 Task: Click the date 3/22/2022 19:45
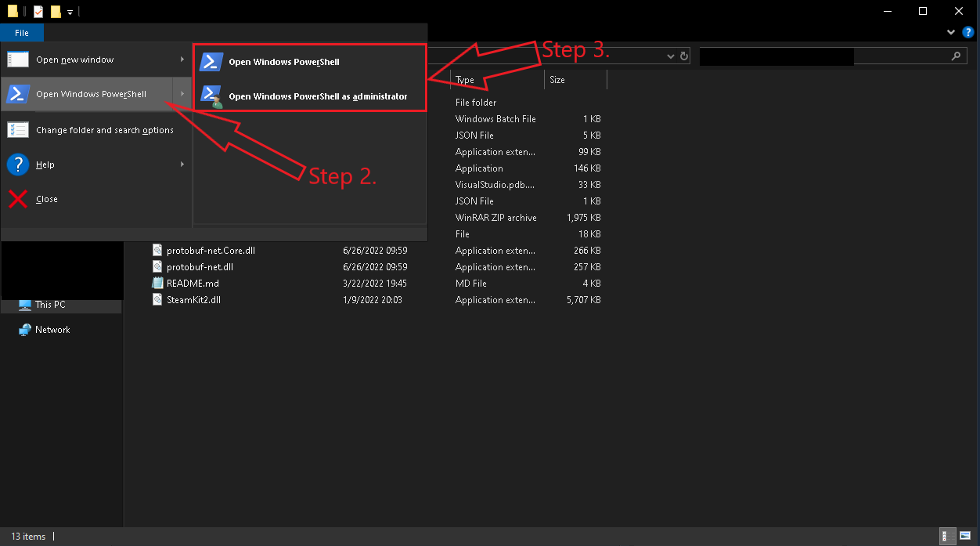(x=374, y=284)
